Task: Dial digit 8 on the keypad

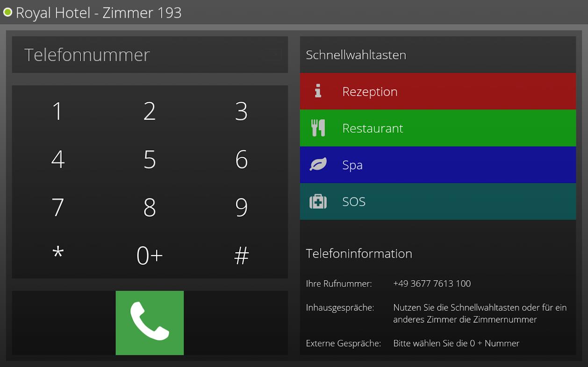Action: pos(150,207)
